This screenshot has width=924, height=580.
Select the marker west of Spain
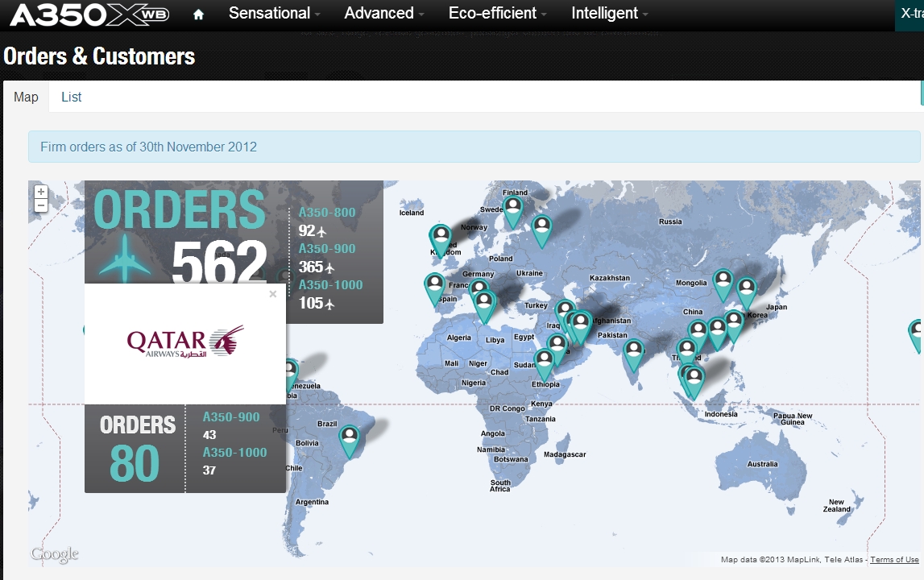coord(434,289)
